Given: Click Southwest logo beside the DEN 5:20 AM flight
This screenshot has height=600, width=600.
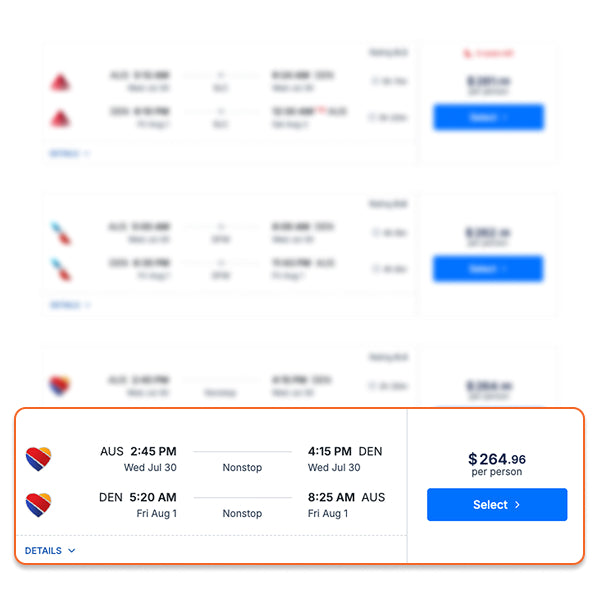Looking at the screenshot, I should point(38,505).
